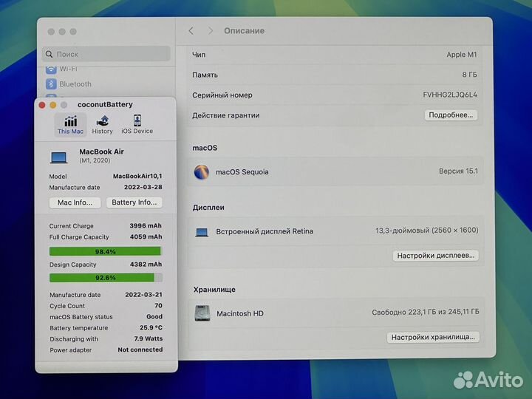This screenshot has width=532, height=399.
Task: Click the built-in Retina display icon
Action: (x=202, y=232)
